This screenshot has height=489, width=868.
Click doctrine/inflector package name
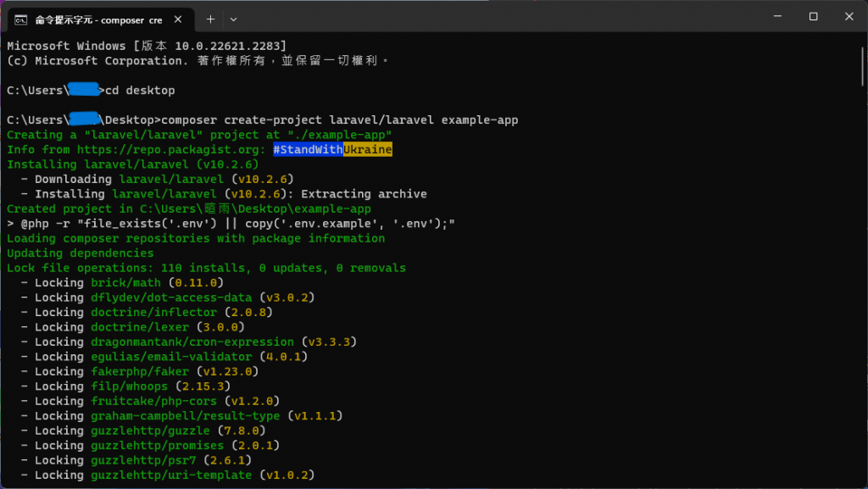pyautogui.click(x=154, y=313)
